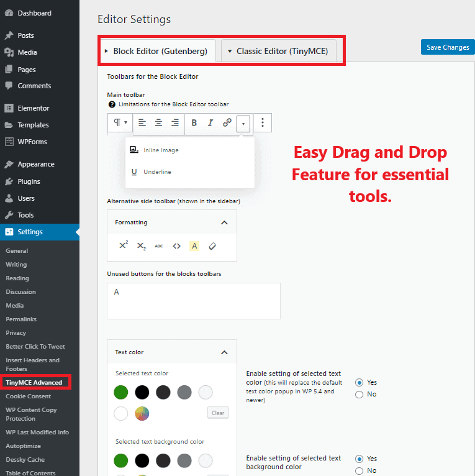Switch to Block Editor (Gutenberg) tab
Image resolution: width=475 pixels, height=476 pixels.
[158, 51]
